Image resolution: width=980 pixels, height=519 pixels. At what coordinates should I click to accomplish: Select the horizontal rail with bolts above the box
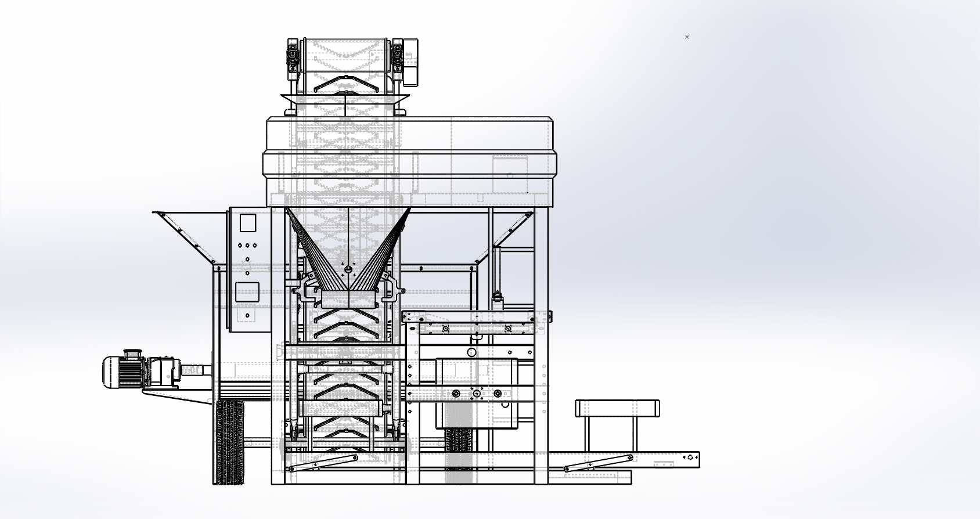point(476,317)
